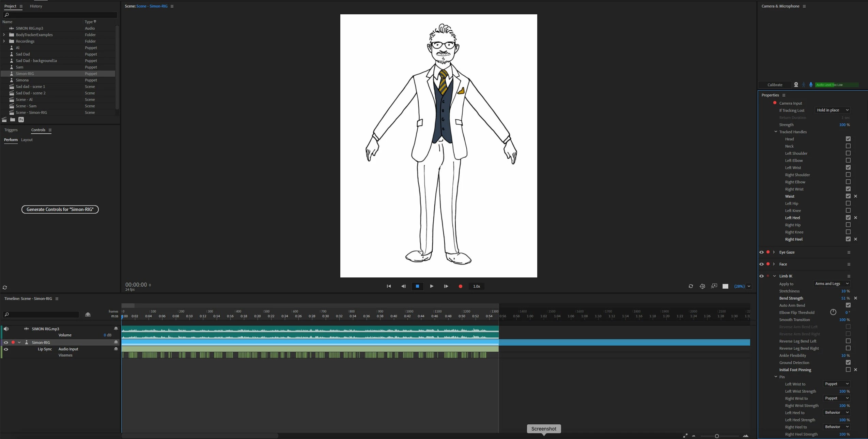Switch to the History tab
The height and width of the screenshot is (439, 868).
point(36,6)
